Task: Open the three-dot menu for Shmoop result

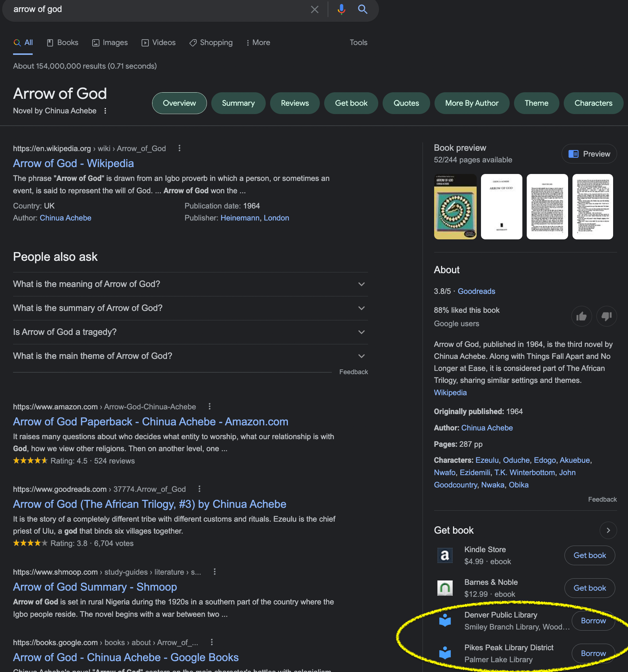Action: pos(215,572)
